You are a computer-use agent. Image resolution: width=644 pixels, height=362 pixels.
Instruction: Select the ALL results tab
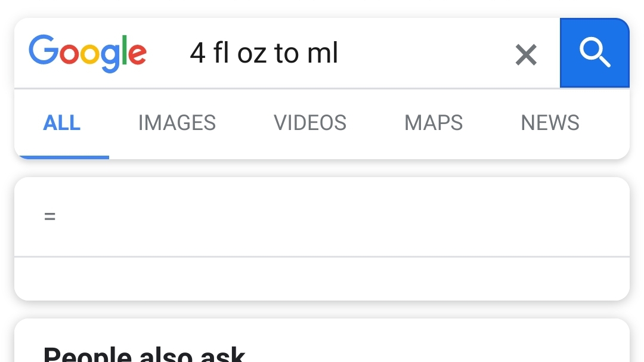61,123
